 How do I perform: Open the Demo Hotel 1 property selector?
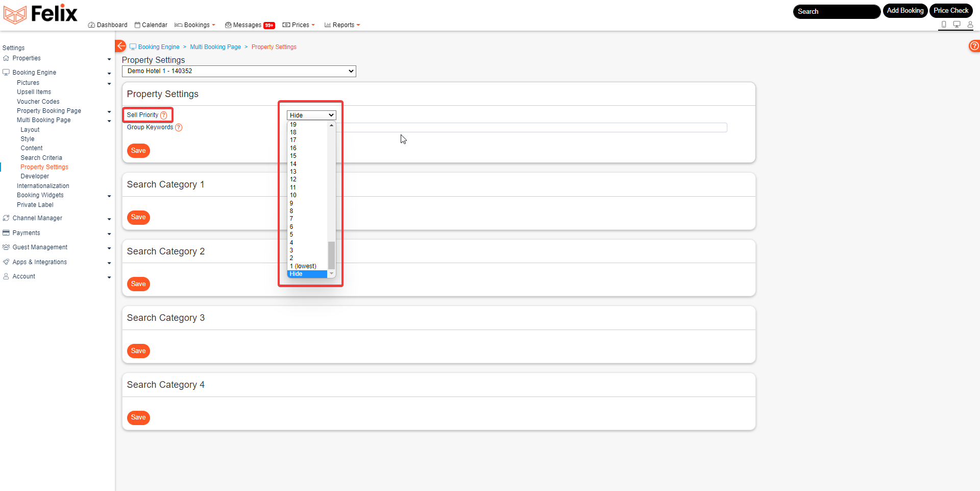[239, 71]
